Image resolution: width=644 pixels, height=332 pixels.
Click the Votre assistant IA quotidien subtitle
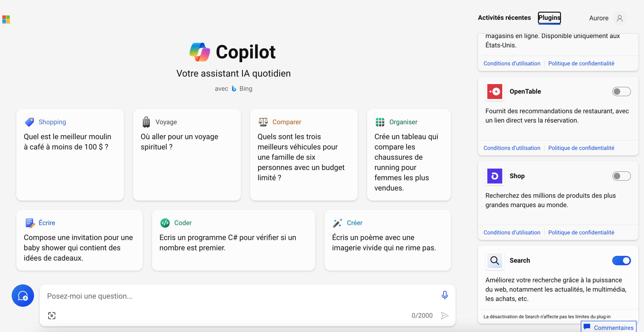233,74
